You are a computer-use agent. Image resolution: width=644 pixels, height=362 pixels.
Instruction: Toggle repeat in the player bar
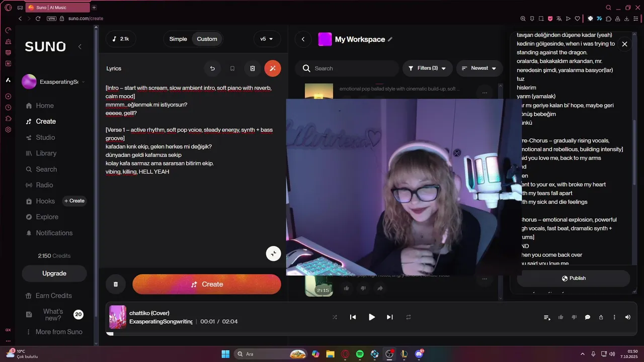point(409,317)
